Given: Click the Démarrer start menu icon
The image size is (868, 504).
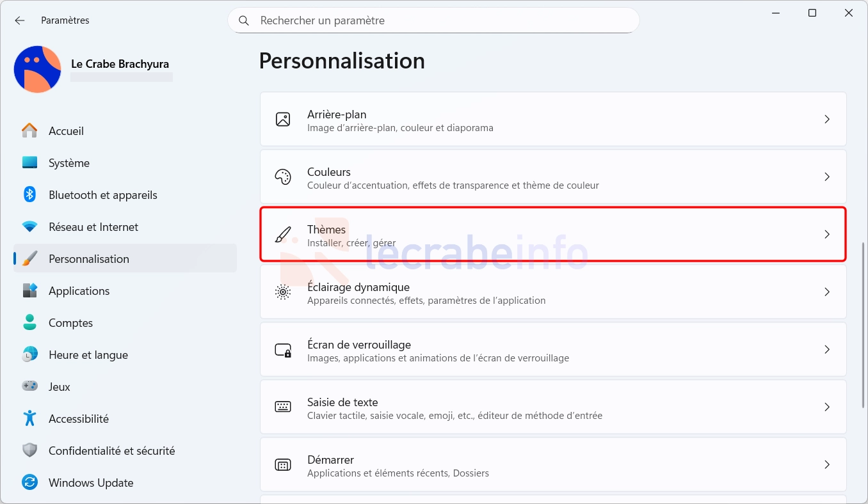Looking at the screenshot, I should pyautogui.click(x=283, y=464).
